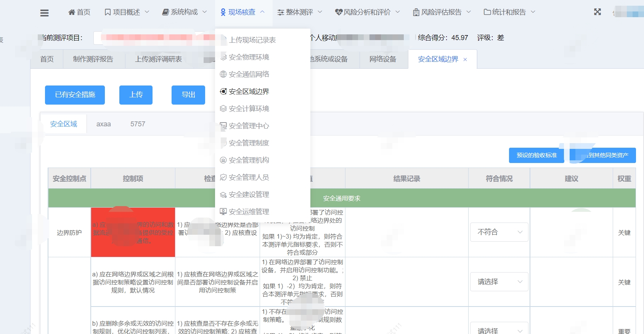This screenshot has width=644, height=334.
Task: Expand the 系统构成 menu chevron
Action: 205,12
